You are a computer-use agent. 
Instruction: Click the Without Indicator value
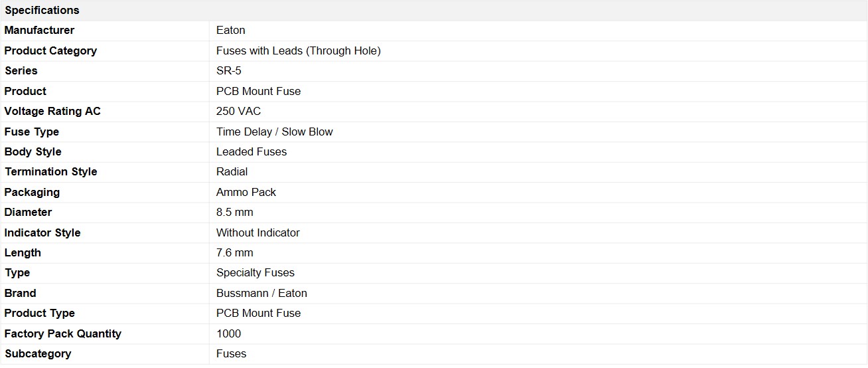point(258,232)
